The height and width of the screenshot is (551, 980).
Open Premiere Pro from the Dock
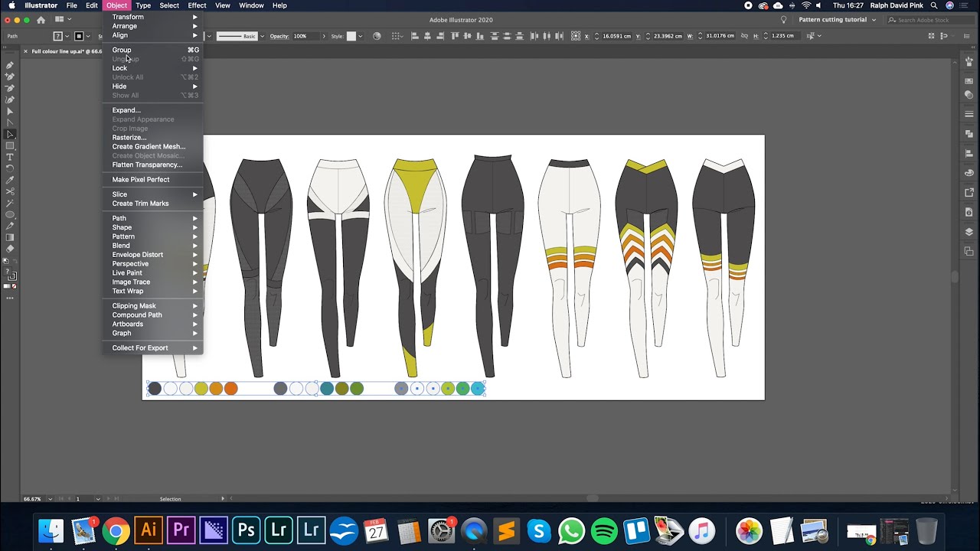coord(181,530)
